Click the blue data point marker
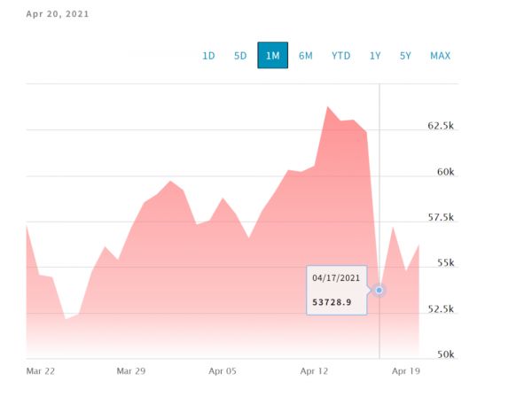Image resolution: width=532 pixels, height=397 pixels. [379, 290]
